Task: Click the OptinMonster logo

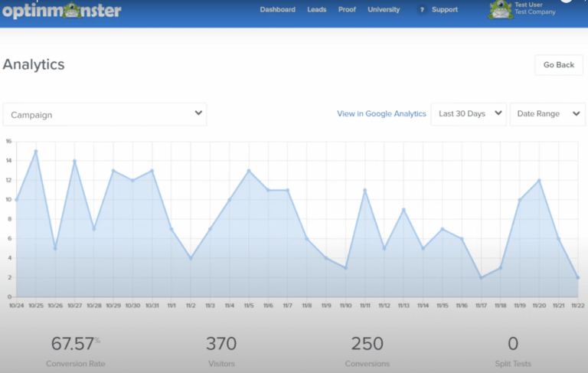Action: pos(62,11)
